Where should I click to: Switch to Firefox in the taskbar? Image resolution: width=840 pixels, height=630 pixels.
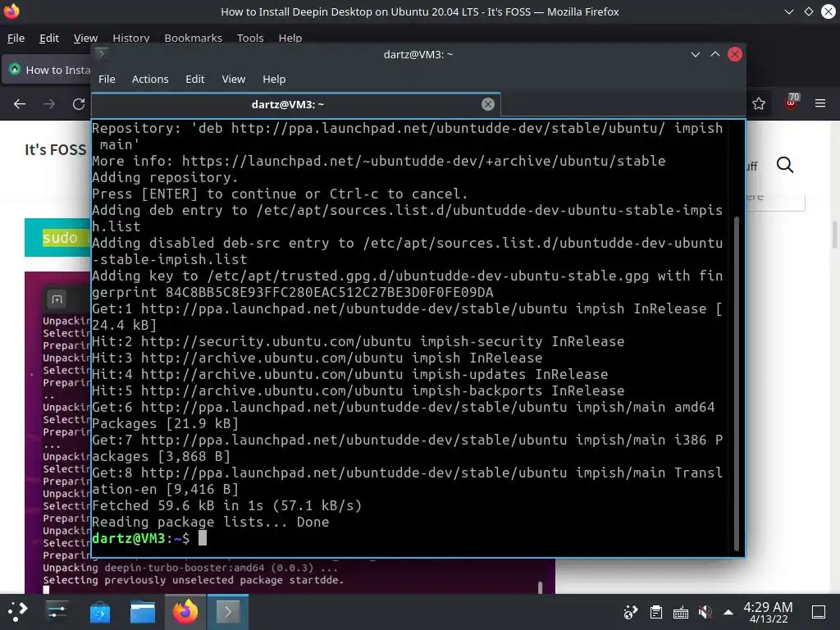[x=185, y=611]
